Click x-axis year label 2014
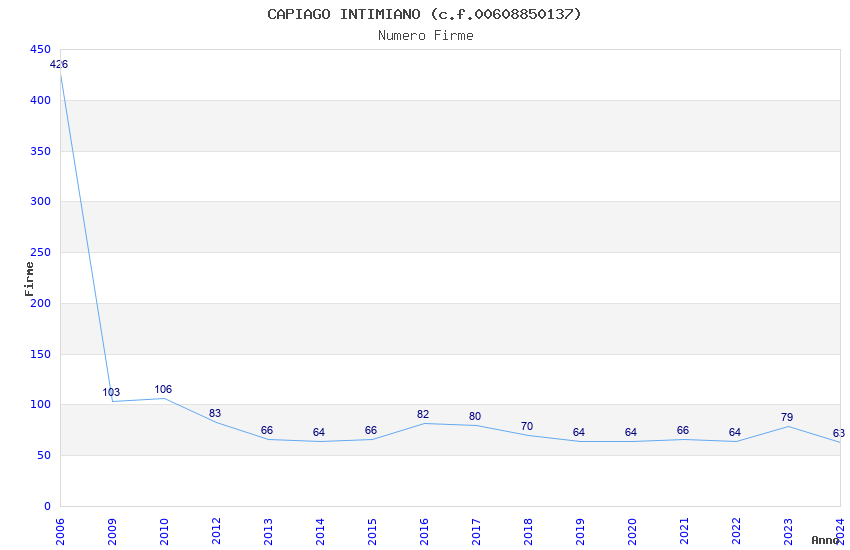Screen dimensions: 850x550 (x=320, y=532)
